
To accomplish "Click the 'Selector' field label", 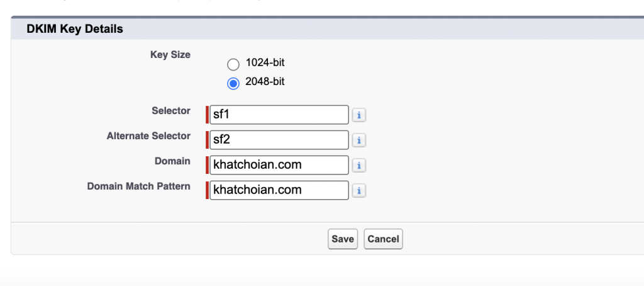I will [170, 111].
